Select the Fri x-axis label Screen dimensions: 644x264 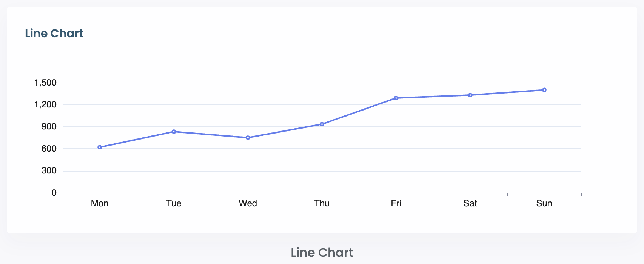click(x=396, y=203)
